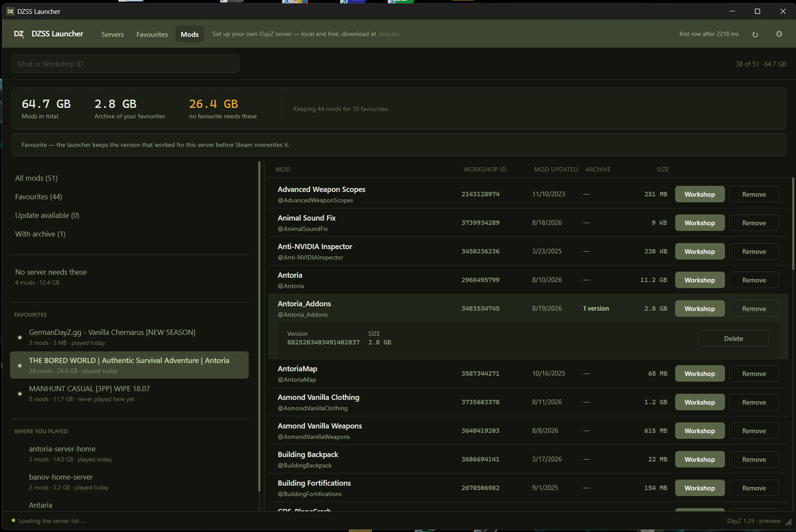Follow the dzss.eu download link
796x532 pixels.
389,34
